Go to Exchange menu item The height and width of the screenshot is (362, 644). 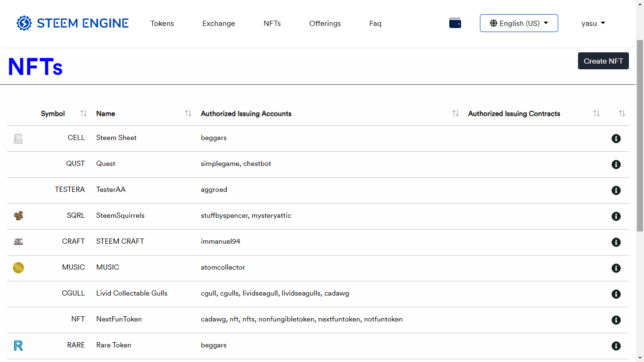click(x=219, y=23)
